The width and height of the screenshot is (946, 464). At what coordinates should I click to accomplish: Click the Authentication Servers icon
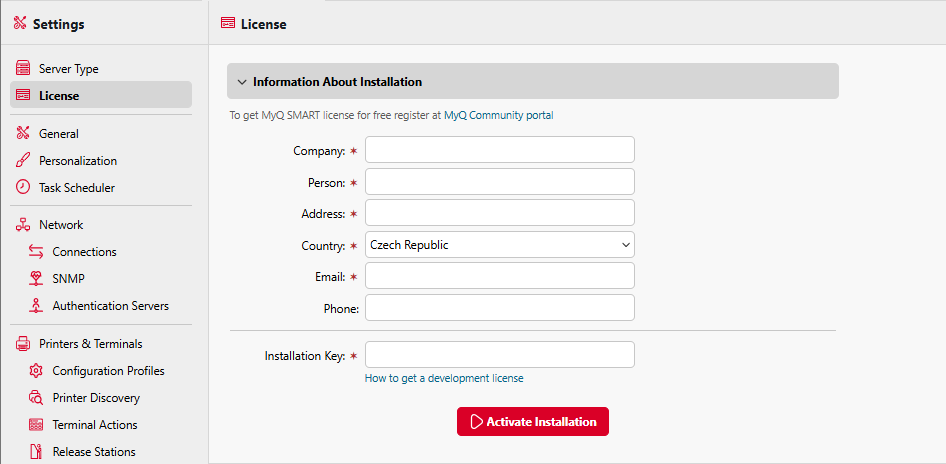(36, 305)
